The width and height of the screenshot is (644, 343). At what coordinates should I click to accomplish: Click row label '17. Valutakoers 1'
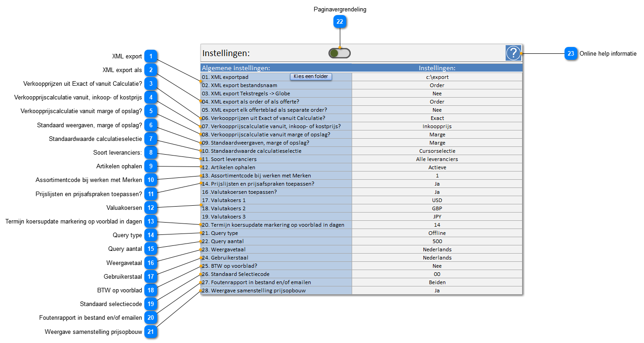[224, 200]
